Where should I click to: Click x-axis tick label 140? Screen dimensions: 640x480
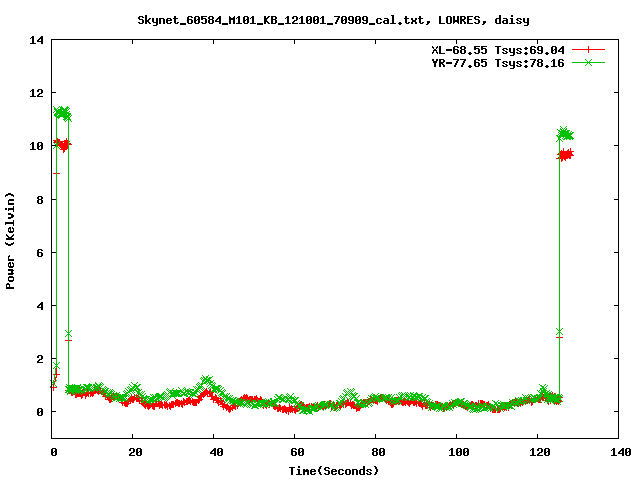click(621, 452)
